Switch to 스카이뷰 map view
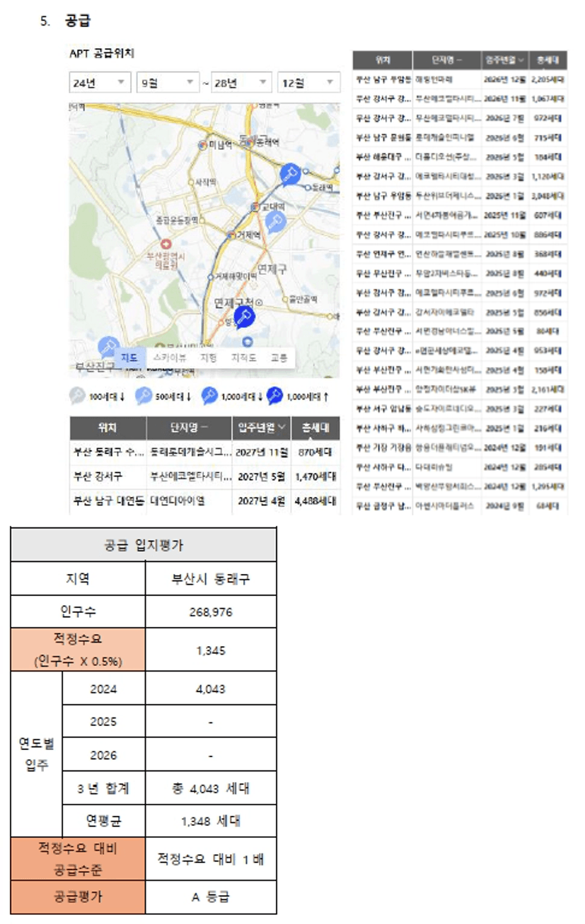 pos(170,358)
